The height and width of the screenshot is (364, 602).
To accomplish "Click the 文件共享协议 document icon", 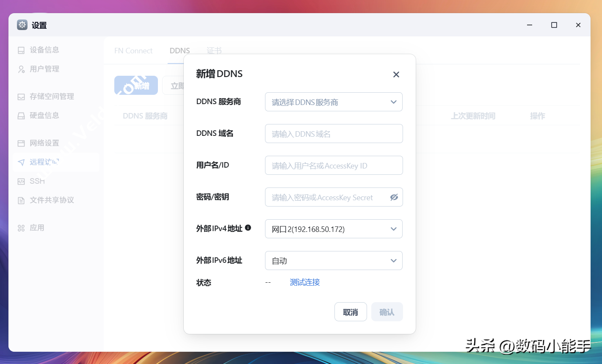I will (x=21, y=201).
